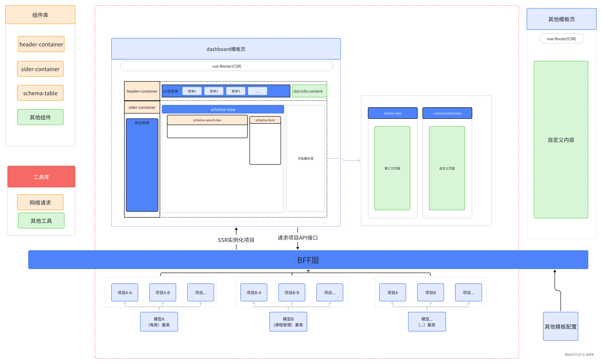Click the green 自定义内容 block
The height and width of the screenshot is (364, 602).
coord(561,140)
